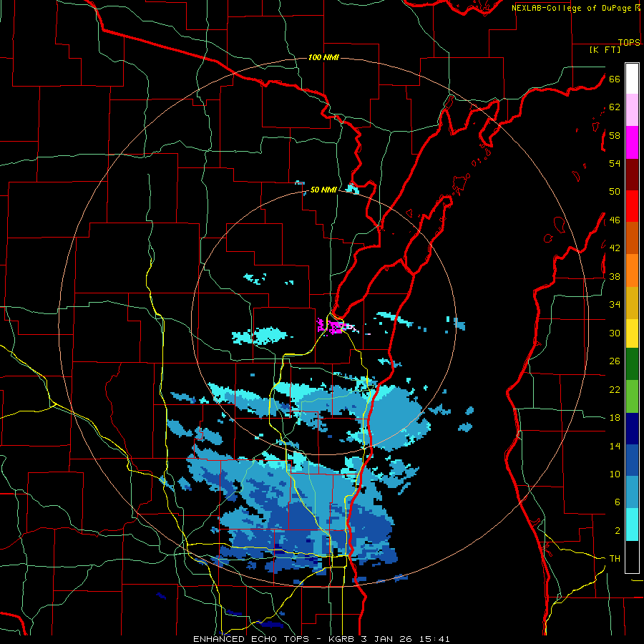The width and height of the screenshot is (644, 644).
Task: Click the TOPS legend title
Action: coord(629,42)
